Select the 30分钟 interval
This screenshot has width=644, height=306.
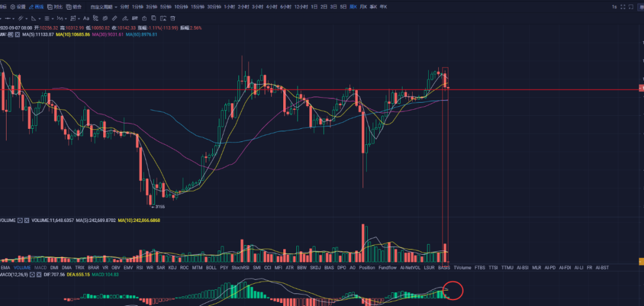tap(214, 7)
